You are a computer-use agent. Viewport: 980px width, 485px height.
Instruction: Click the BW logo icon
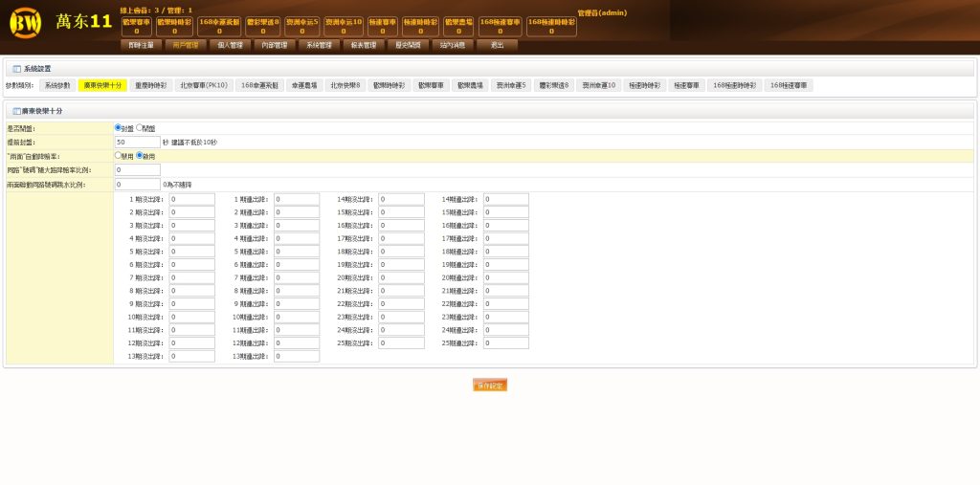click(26, 23)
